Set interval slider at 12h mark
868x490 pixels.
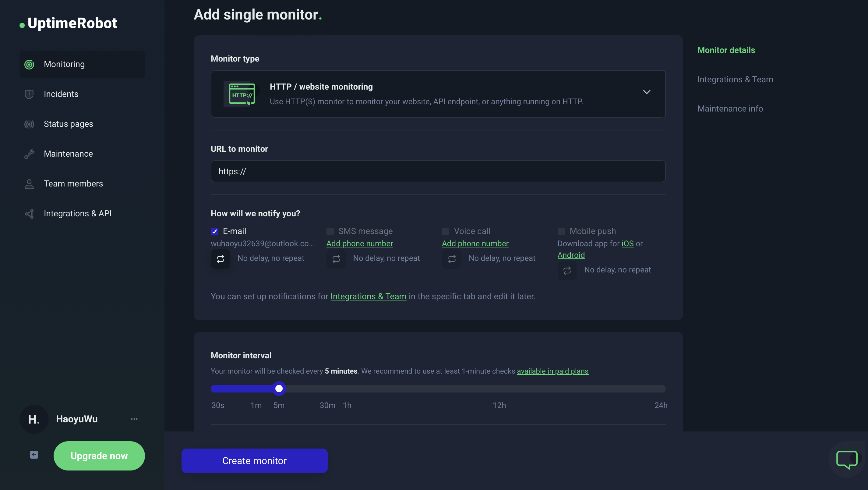499,389
